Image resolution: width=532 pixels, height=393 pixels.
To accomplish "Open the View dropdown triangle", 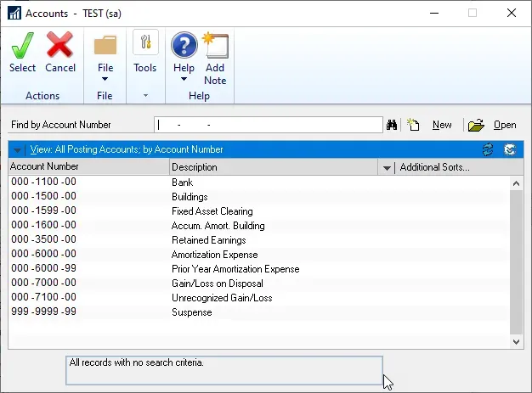I will pyautogui.click(x=17, y=149).
